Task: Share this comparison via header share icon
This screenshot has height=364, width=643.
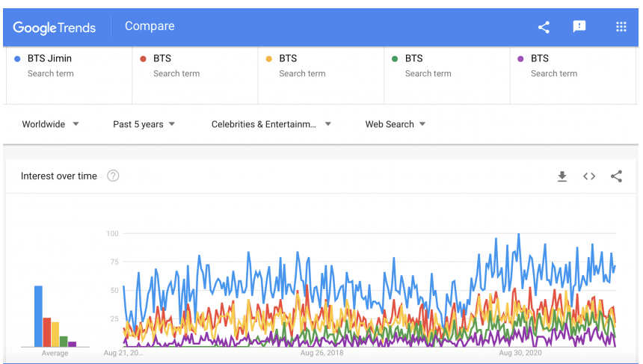Action: [x=544, y=28]
